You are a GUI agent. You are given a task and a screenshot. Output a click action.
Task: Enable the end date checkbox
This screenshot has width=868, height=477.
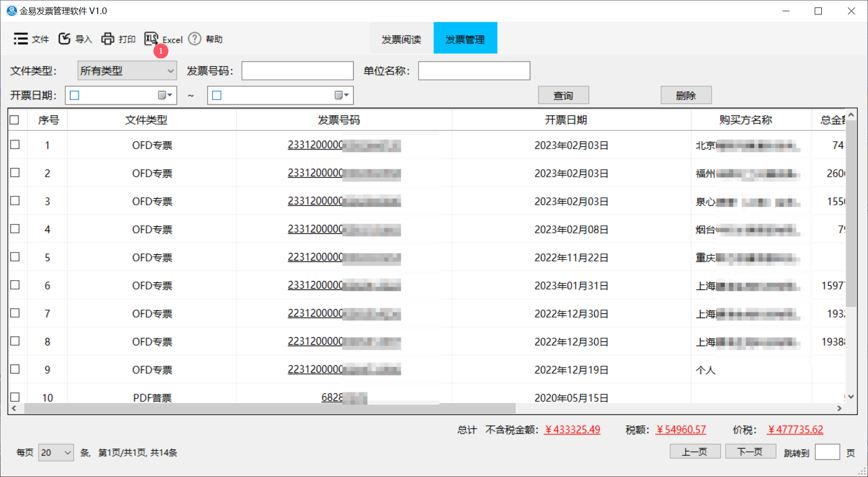coord(217,95)
